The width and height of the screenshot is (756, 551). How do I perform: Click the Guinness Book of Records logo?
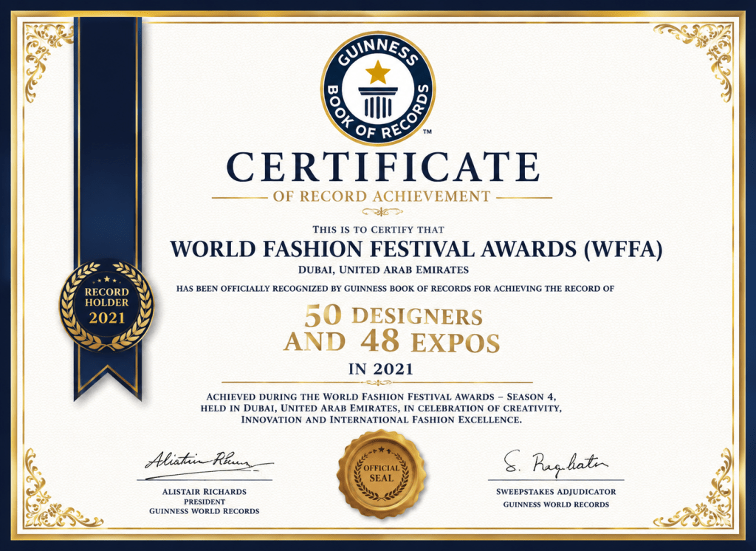click(378, 89)
